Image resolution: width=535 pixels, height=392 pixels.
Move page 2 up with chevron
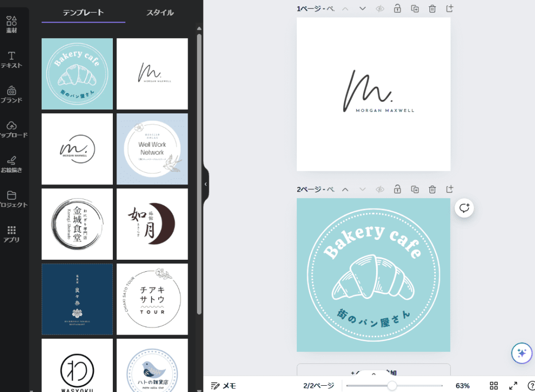pyautogui.click(x=345, y=189)
